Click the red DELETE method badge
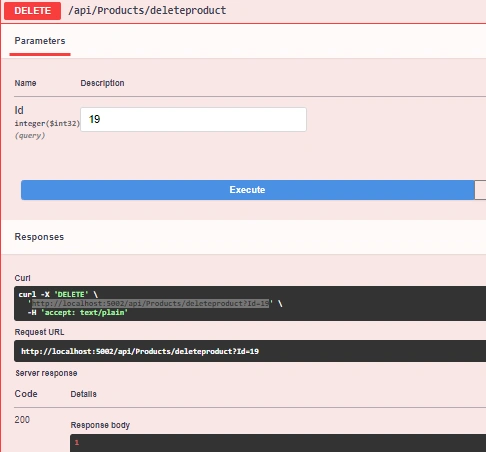486x452 pixels. [32, 11]
